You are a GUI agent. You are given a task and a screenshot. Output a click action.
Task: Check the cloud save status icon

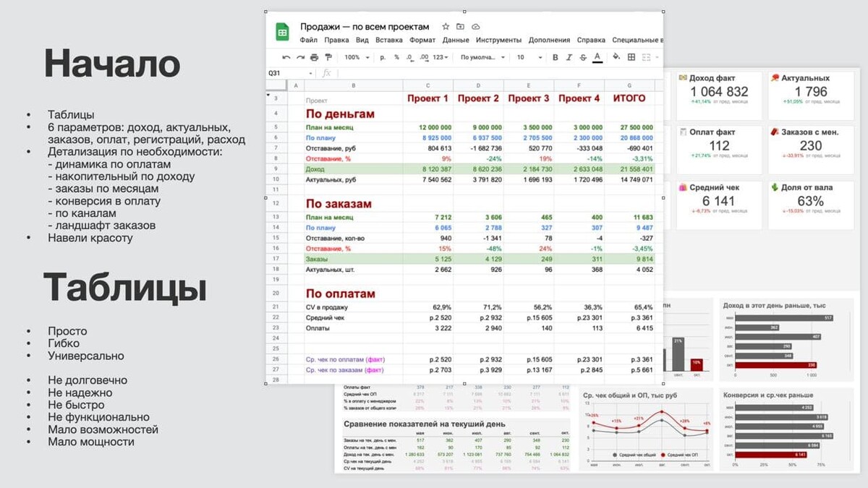point(476,27)
